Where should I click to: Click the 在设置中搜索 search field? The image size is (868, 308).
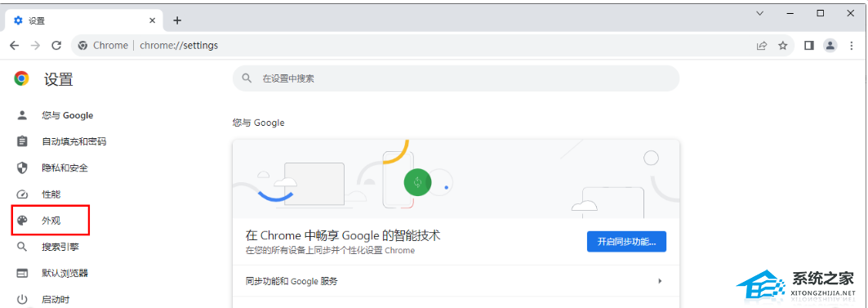(456, 78)
